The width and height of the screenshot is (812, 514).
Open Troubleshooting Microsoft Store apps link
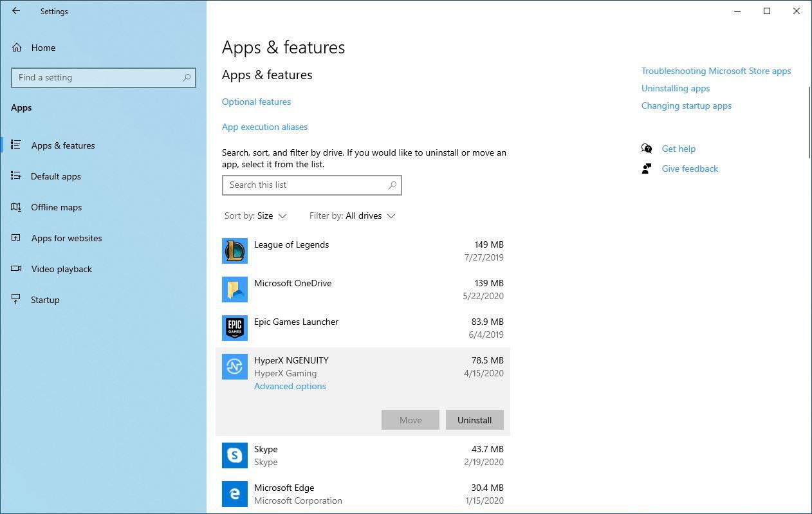[x=716, y=71]
